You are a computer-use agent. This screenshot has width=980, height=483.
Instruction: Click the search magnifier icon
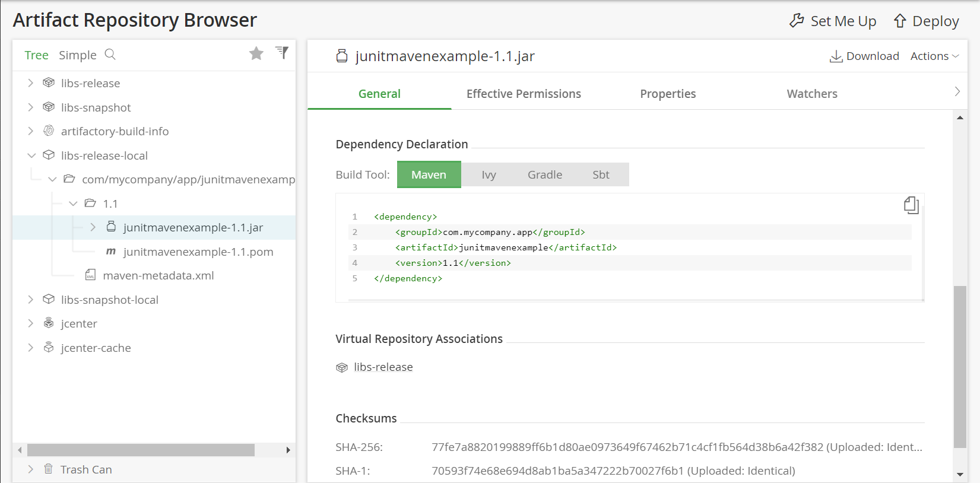point(110,55)
